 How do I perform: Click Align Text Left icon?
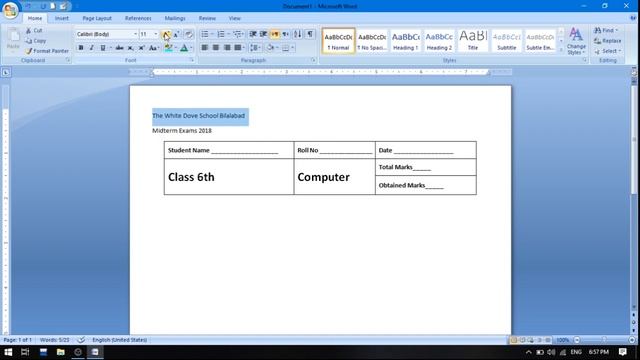point(204,48)
